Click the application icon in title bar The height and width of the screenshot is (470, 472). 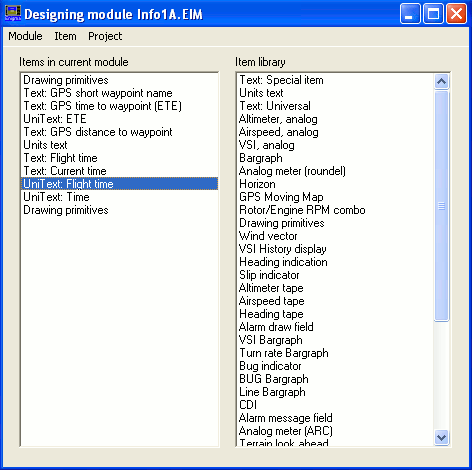coord(13,14)
